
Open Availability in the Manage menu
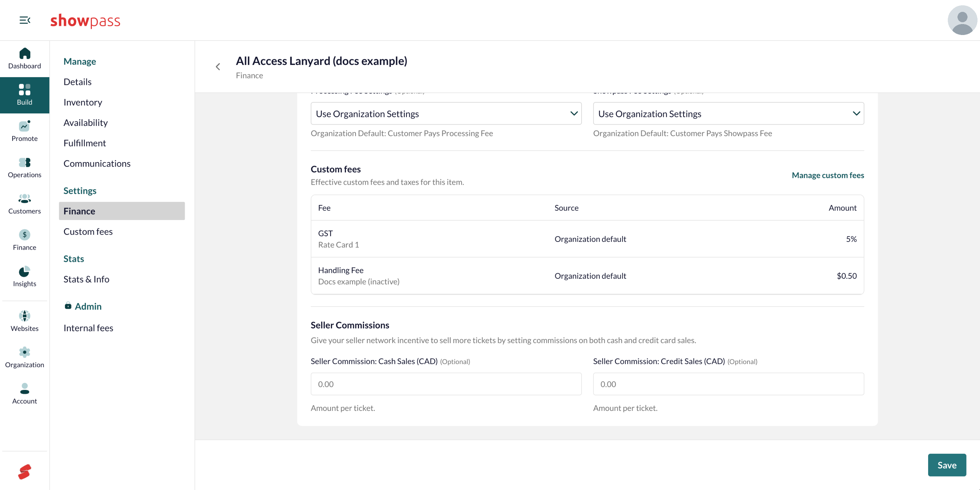[x=86, y=122]
